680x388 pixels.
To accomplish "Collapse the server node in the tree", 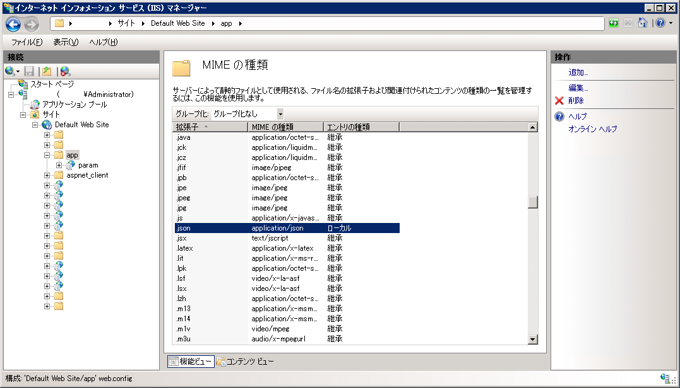I will pyautogui.click(x=11, y=95).
